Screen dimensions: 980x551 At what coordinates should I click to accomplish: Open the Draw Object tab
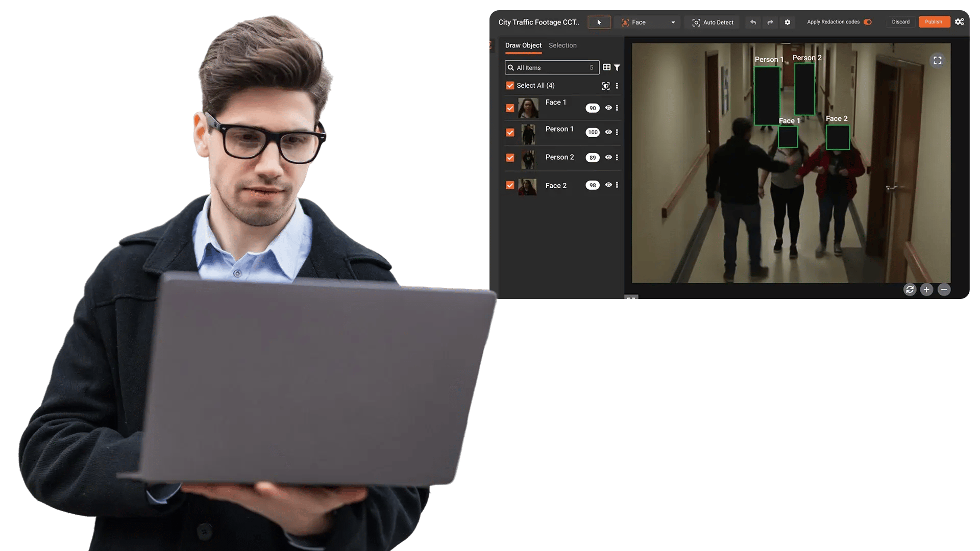523,45
